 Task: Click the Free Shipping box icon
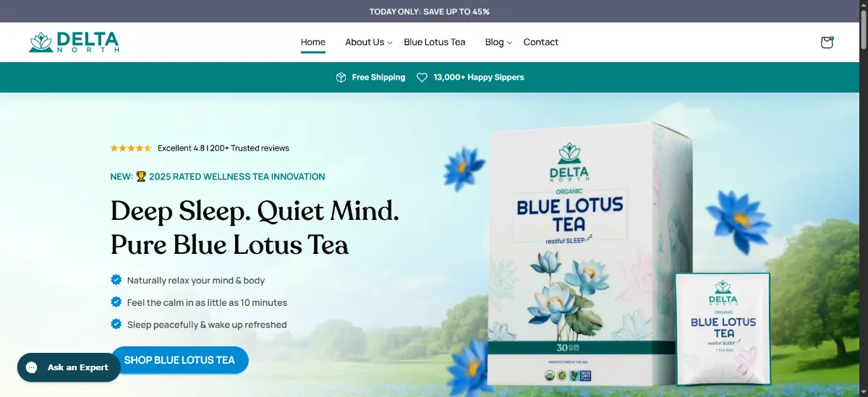pyautogui.click(x=341, y=77)
